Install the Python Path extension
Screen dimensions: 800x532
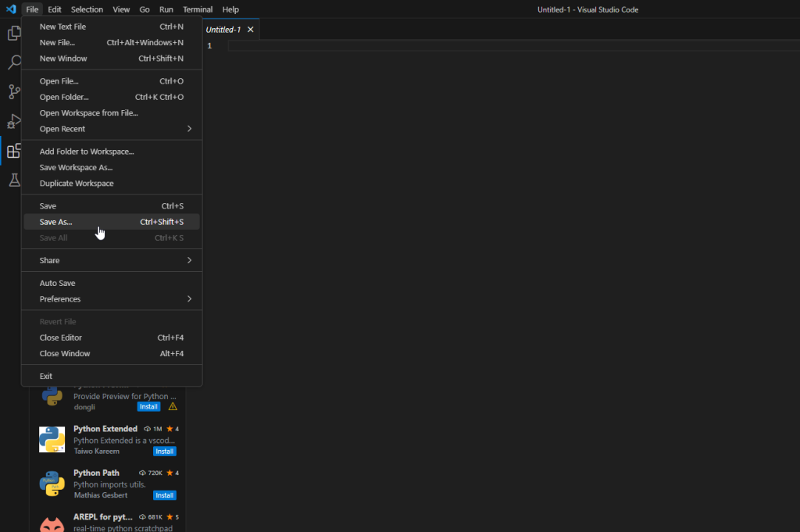coord(164,495)
